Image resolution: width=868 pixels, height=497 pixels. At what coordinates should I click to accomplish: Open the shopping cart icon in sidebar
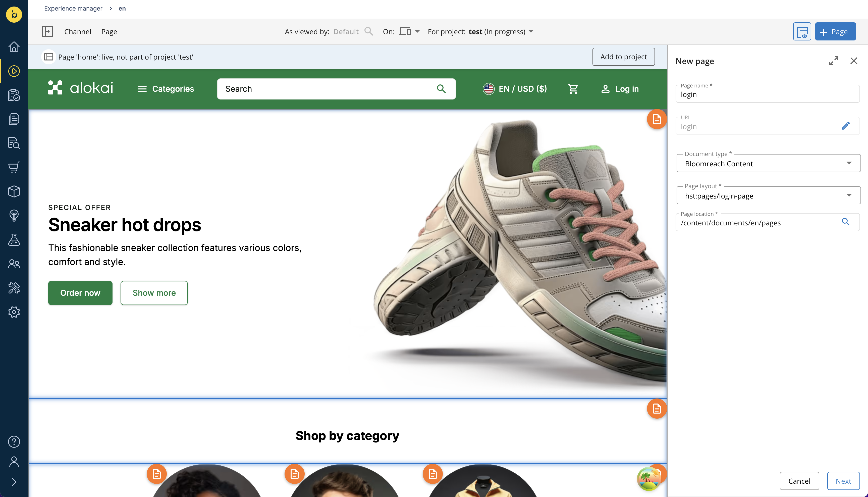pos(14,167)
